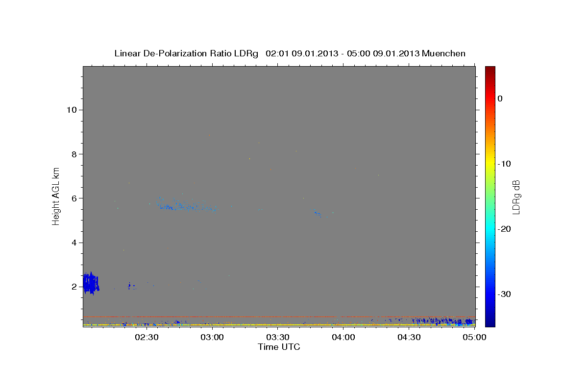Click 'Muenchen' in the plot title
The width and height of the screenshot is (588, 392).
443,53
